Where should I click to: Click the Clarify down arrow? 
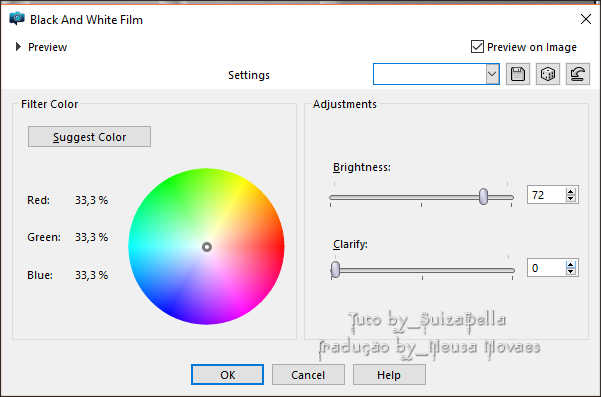tap(571, 271)
